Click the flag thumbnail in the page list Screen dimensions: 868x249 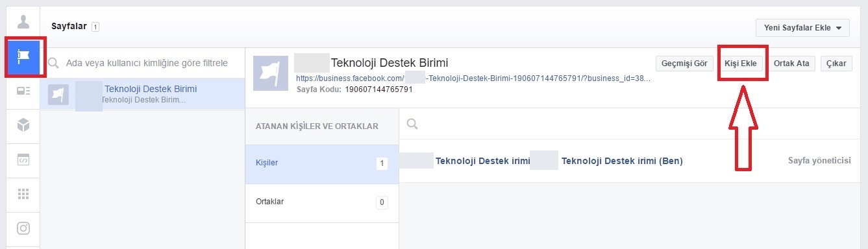pos(58,95)
